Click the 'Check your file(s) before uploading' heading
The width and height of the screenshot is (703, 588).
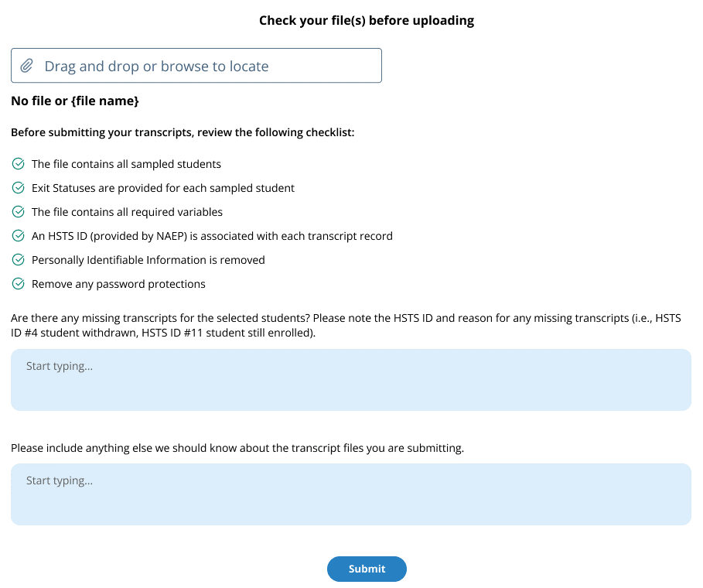367,20
